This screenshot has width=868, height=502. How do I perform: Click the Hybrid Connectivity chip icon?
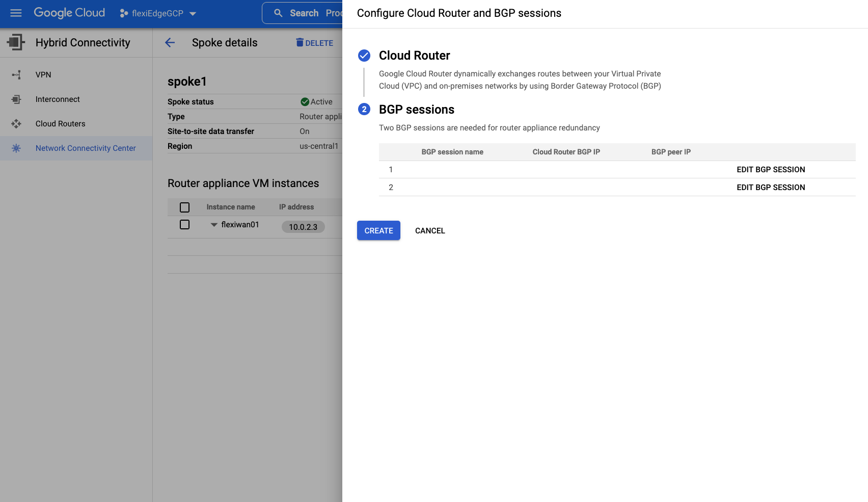pyautogui.click(x=16, y=42)
